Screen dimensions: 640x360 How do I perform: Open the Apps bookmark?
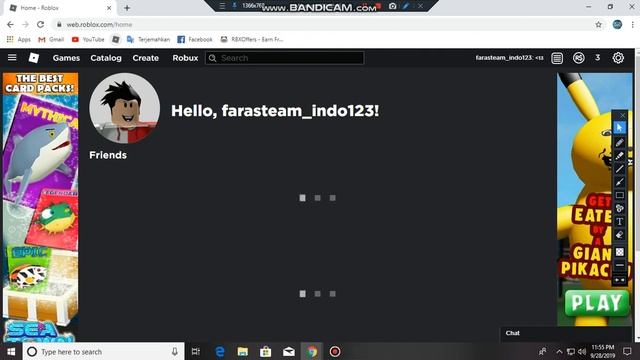(x=18, y=39)
